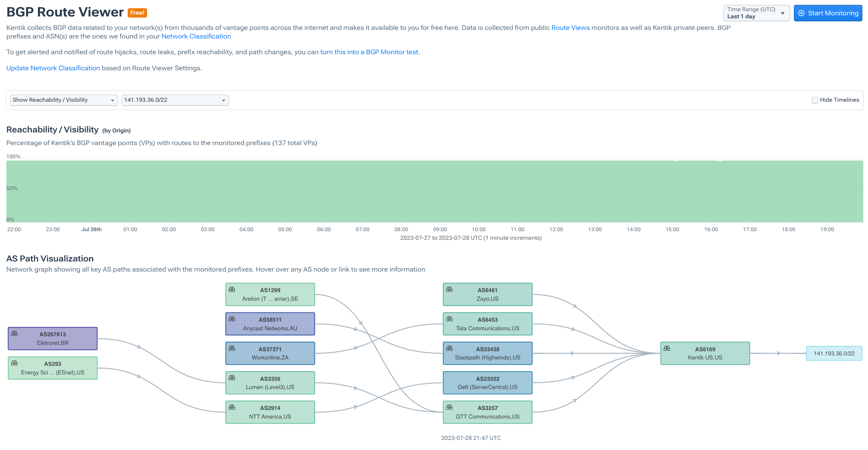Click the binoculars icon on AS58511 Anycast Networks
Screen dimensions: 868x450
pyautogui.click(x=232, y=318)
